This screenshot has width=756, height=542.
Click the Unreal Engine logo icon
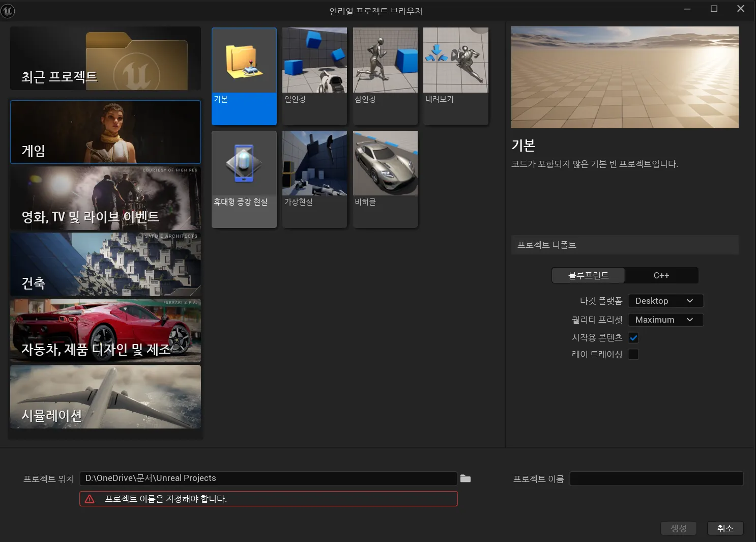pos(8,11)
